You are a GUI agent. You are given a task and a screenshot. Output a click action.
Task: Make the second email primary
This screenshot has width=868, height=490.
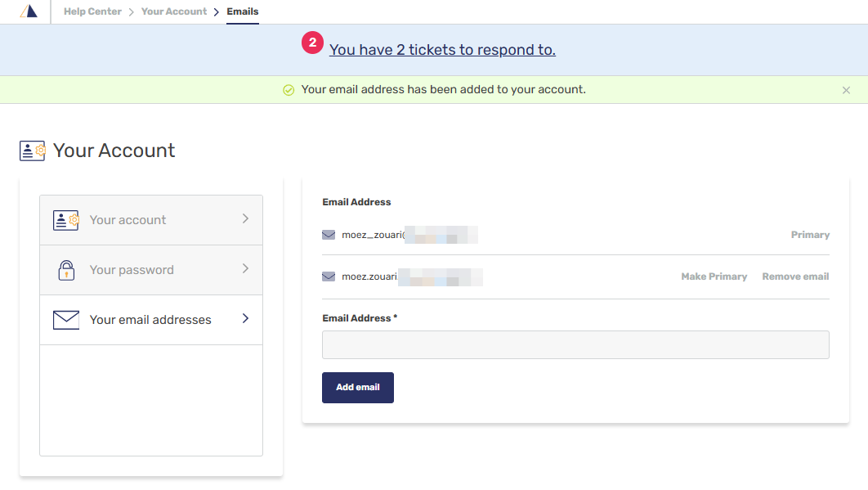[714, 276]
